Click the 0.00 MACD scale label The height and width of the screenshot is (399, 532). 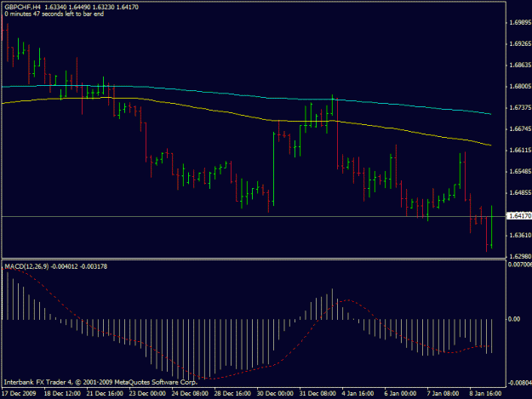pyautogui.click(x=514, y=319)
